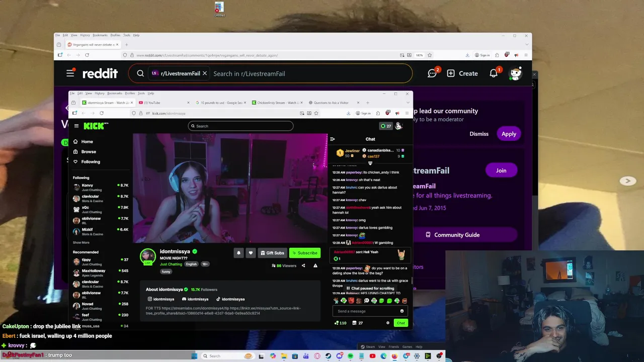Viewport: 644px width, 362px height.
Task: Dismiss the moderator prompt on Reddit
Action: point(479,134)
